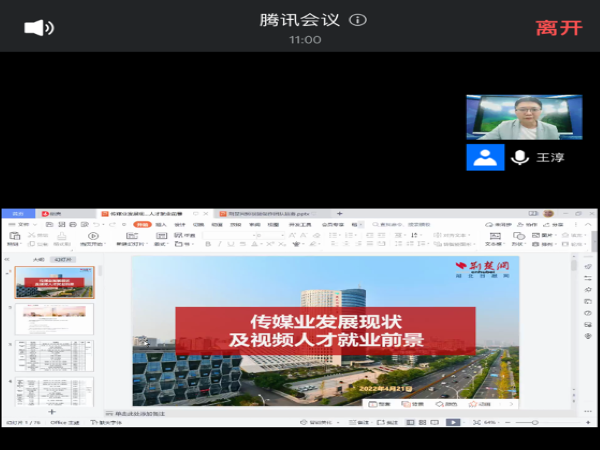Collapse the ribbon with the chevron
Screen dimensions: 600x450
(x=588, y=224)
